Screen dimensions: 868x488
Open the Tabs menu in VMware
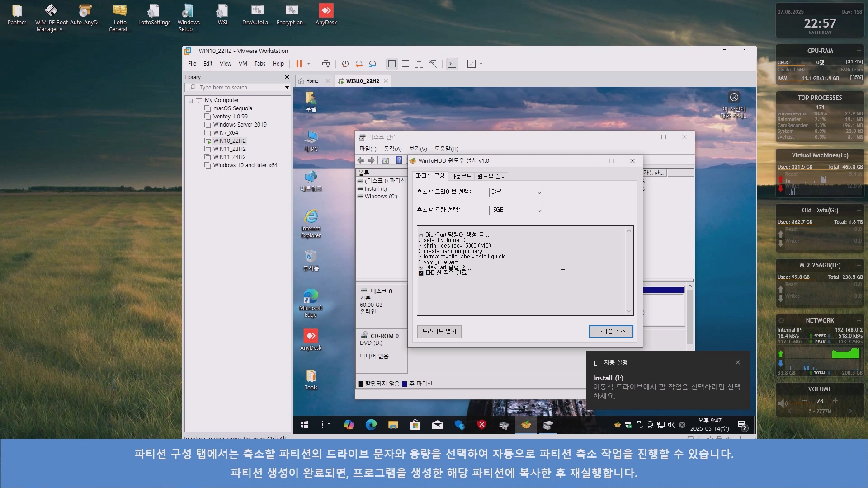tap(260, 64)
